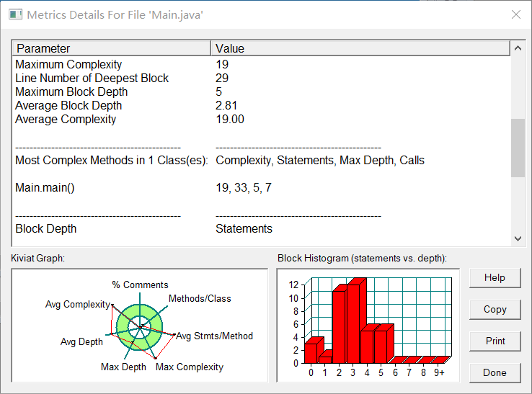Click the Max Depth Kiviat label
532x394 pixels.
(x=123, y=367)
